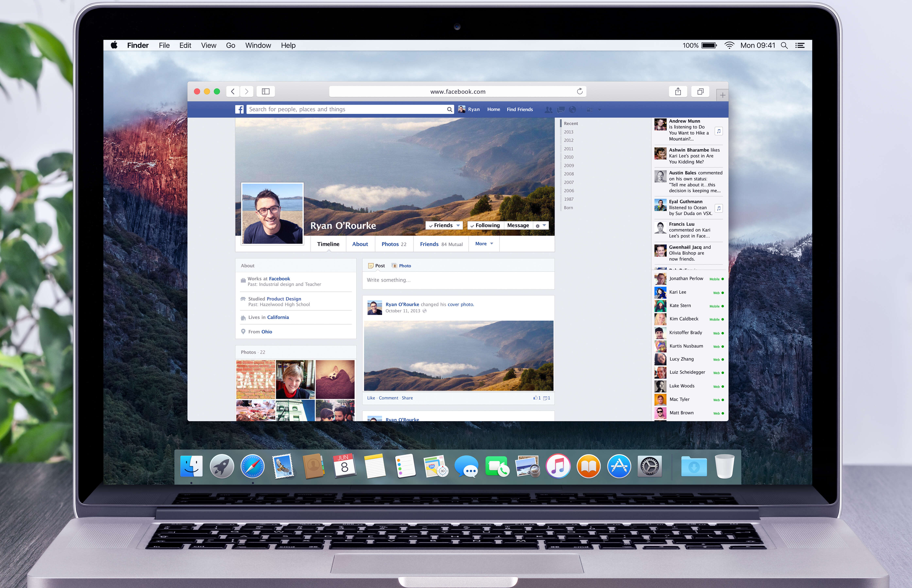
Task: Open Reminders icon in dock
Action: (x=405, y=466)
